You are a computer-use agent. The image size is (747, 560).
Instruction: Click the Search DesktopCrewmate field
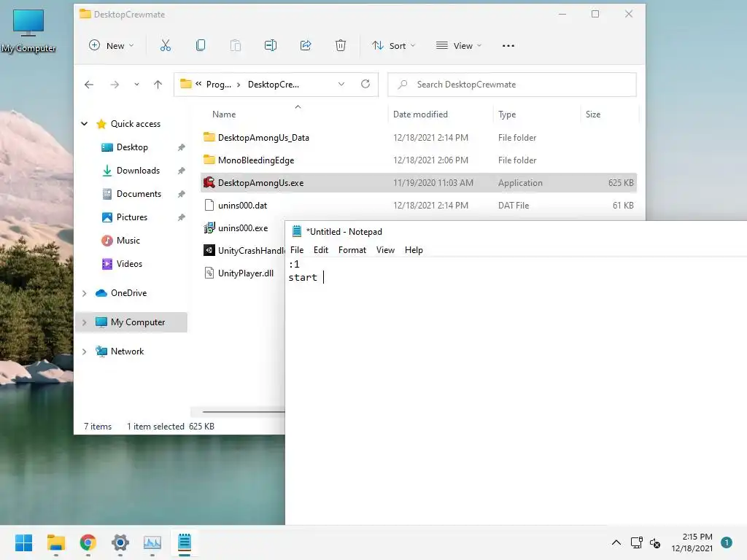[x=512, y=85]
